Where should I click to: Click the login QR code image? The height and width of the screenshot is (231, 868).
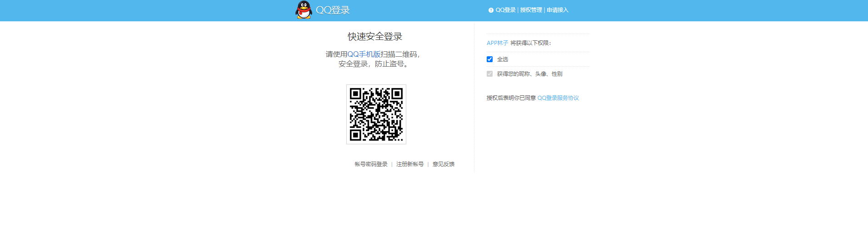[x=376, y=114]
